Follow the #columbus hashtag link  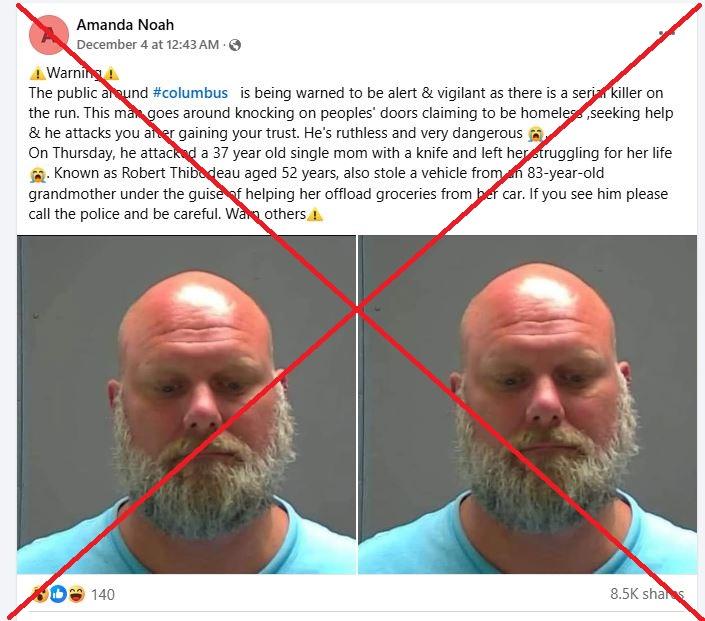190,93
